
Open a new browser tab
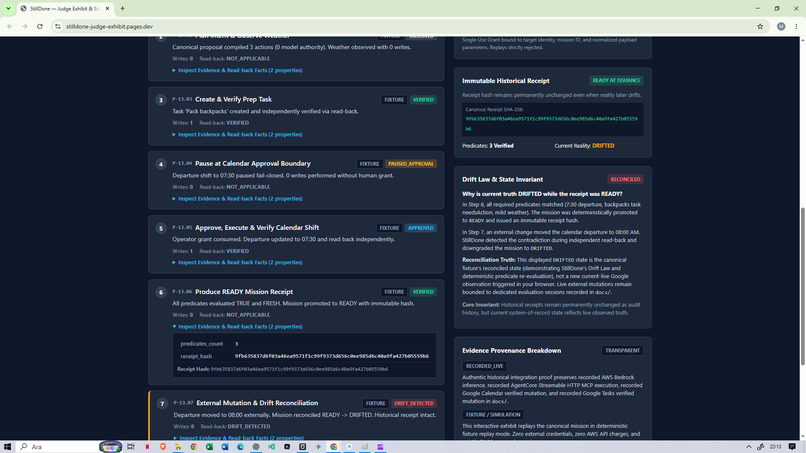pos(122,8)
